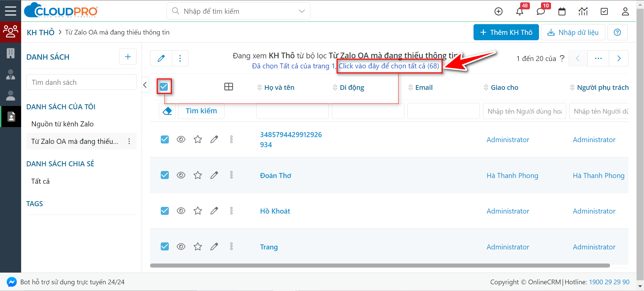This screenshot has width=644, height=291.
Task: Open page jump ellipsis button
Action: 598,58
